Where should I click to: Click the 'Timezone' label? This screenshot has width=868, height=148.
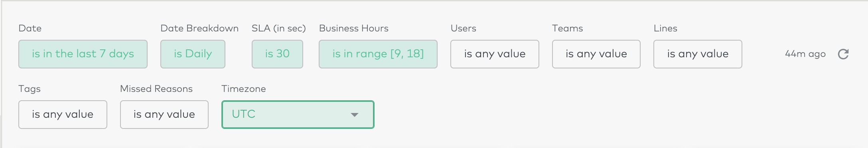coord(243,89)
